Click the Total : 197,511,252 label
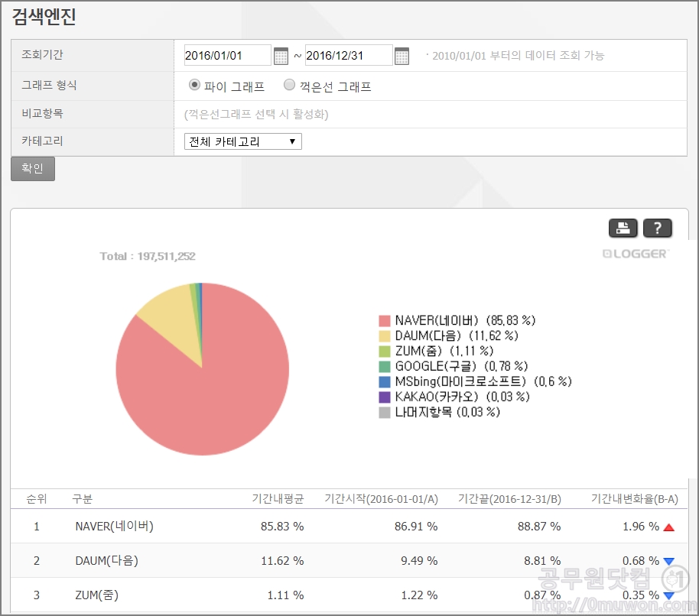This screenshot has width=699, height=616. 148,256
